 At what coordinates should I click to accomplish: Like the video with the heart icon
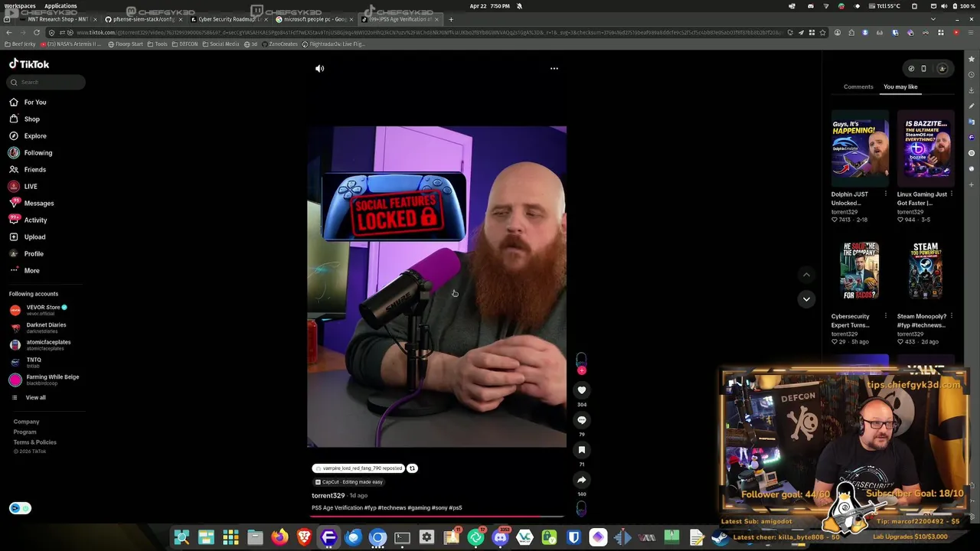point(582,390)
